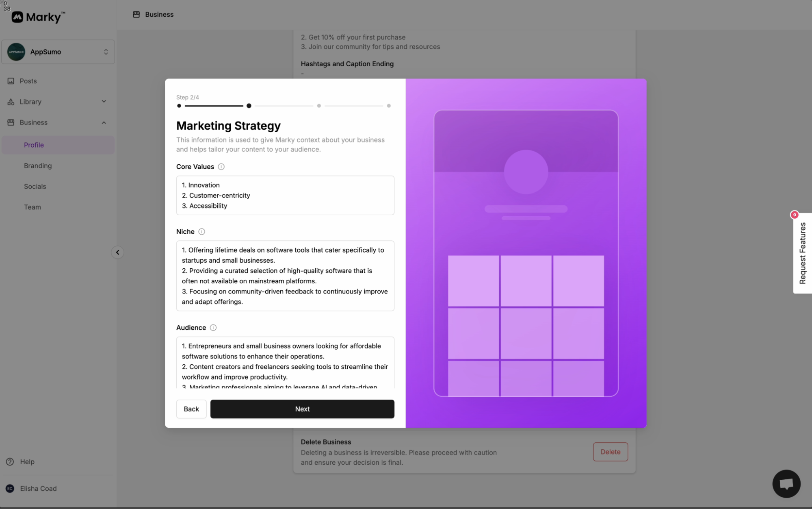Click the Request Features icon

tap(802, 252)
